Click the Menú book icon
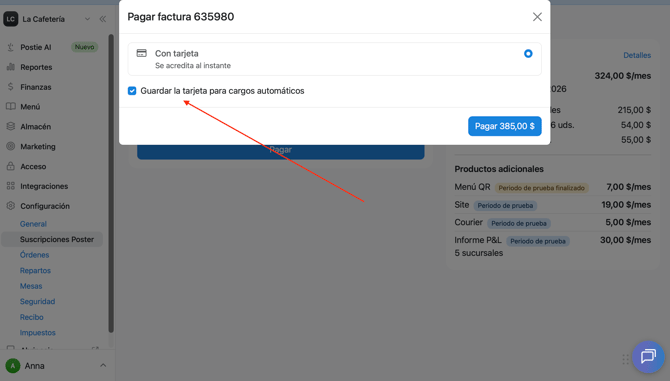This screenshot has height=381, width=670. 11,106
